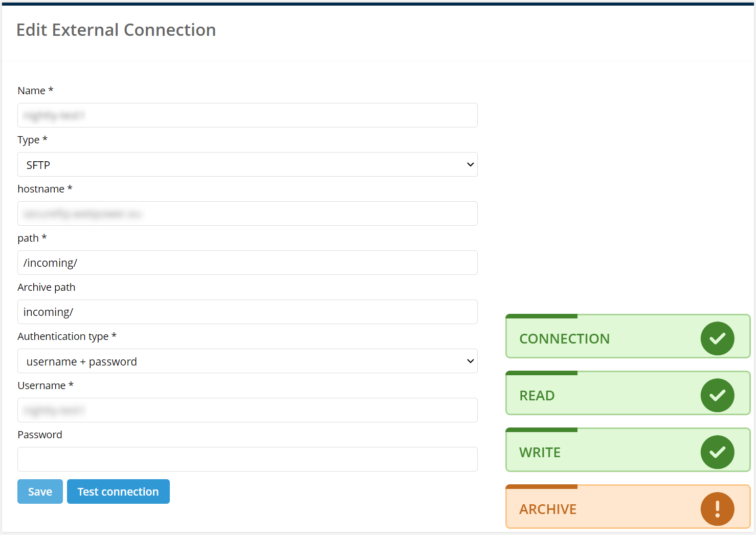Click the CONNECTION status label text

pyautogui.click(x=564, y=339)
